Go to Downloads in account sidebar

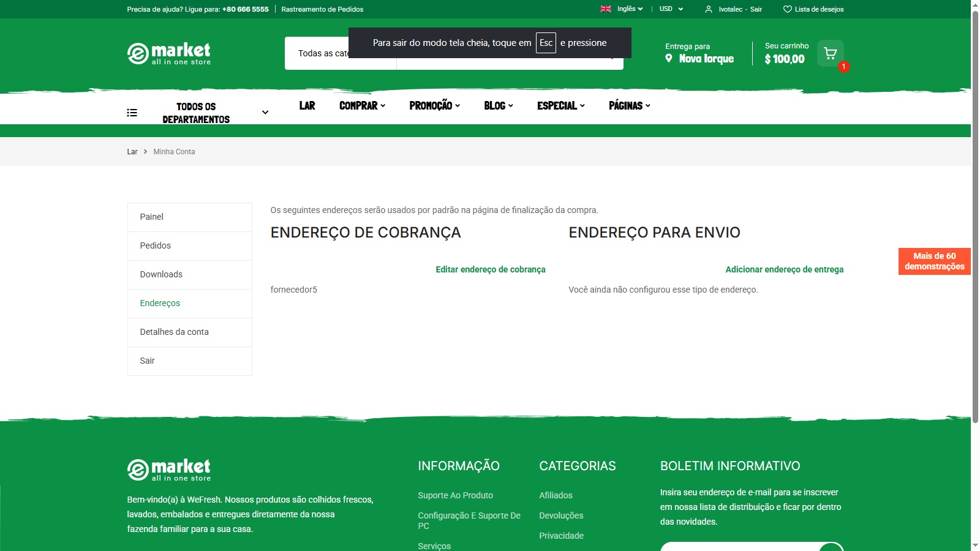click(x=161, y=274)
